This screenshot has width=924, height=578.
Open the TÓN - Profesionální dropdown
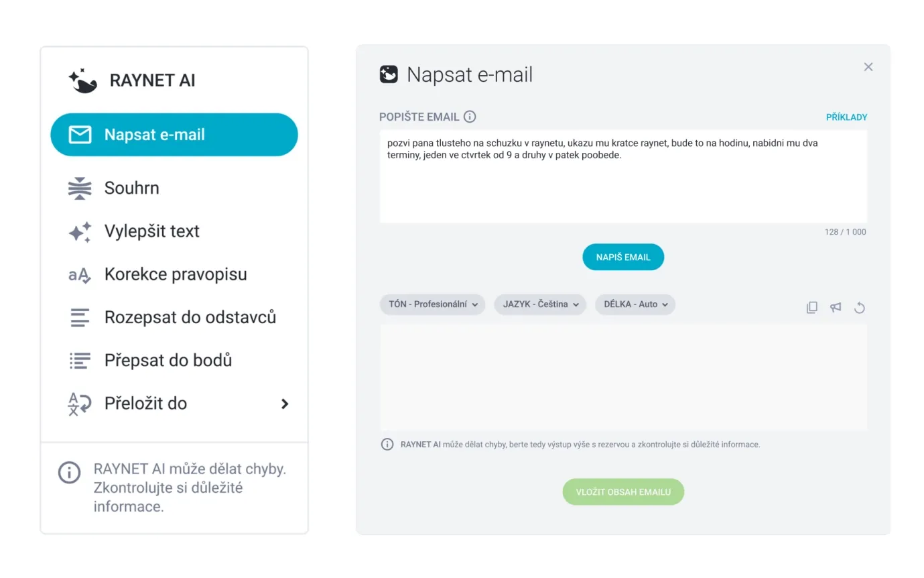coord(432,304)
